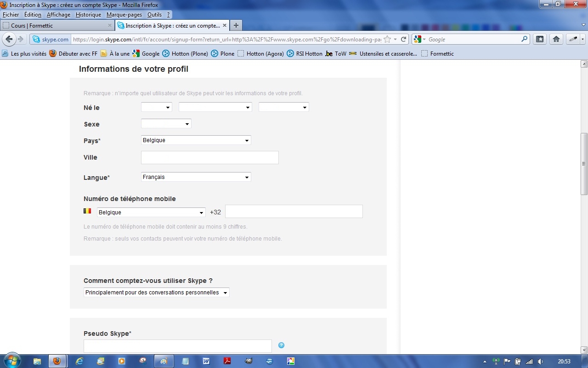Image resolution: width=588 pixels, height=368 pixels.
Task: Click the Pseudo Skype input field
Action: click(x=178, y=346)
